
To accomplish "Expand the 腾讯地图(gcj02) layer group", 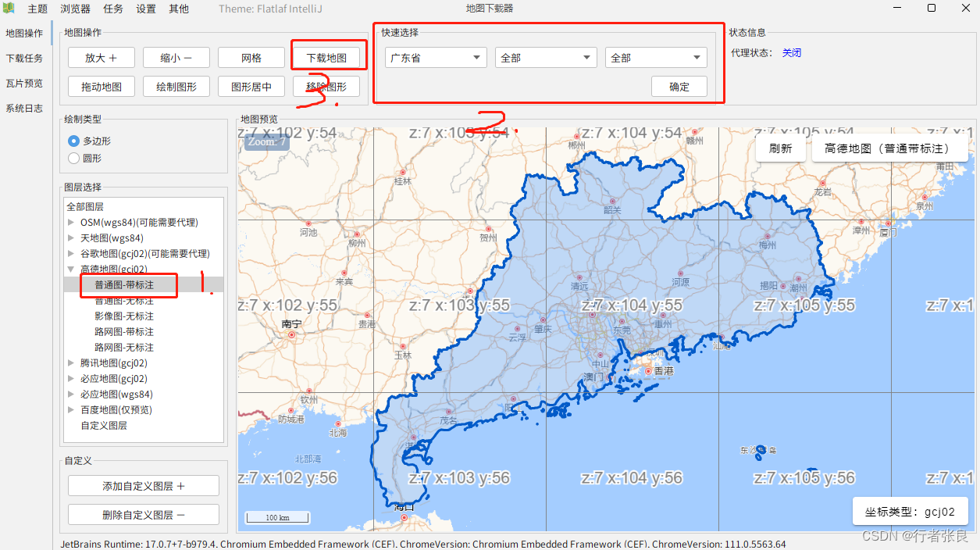I will [72, 363].
